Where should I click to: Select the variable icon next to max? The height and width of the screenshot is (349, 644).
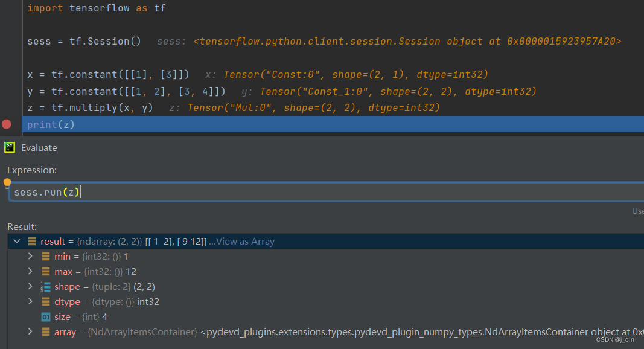(x=45, y=271)
